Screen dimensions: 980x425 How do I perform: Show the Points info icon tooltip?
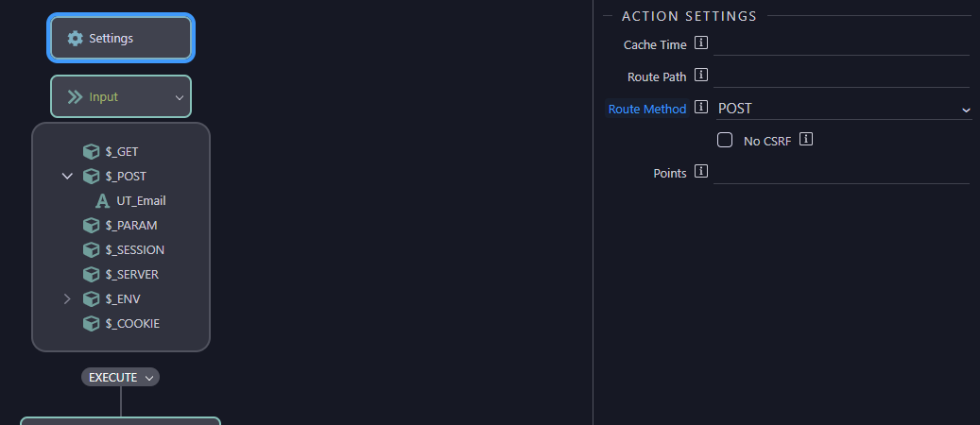(x=701, y=171)
